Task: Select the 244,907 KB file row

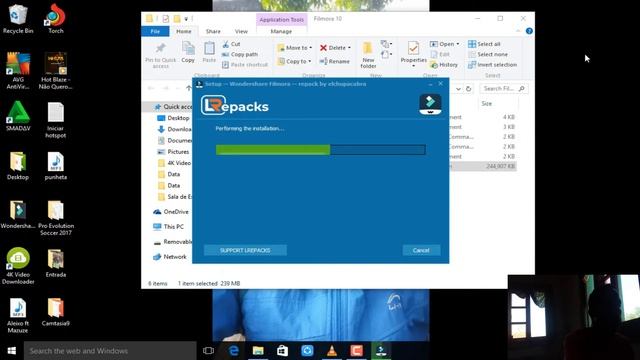Action: pyautogui.click(x=483, y=166)
